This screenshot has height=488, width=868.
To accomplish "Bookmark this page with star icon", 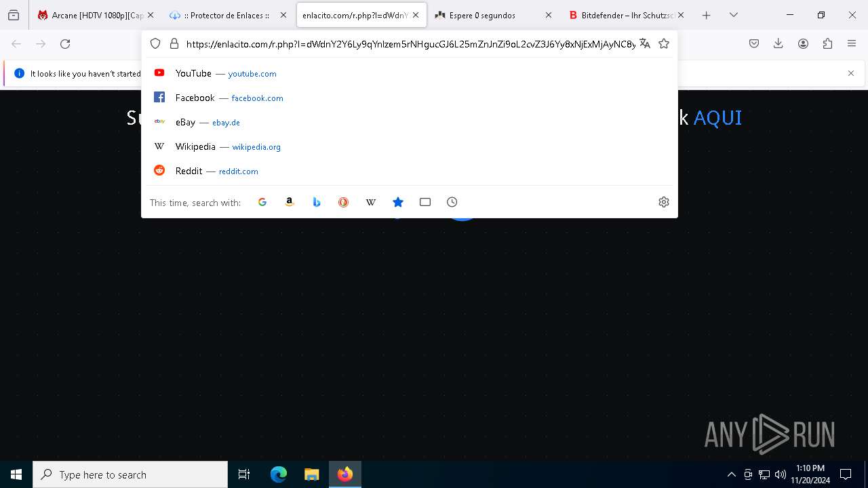I will [x=664, y=43].
